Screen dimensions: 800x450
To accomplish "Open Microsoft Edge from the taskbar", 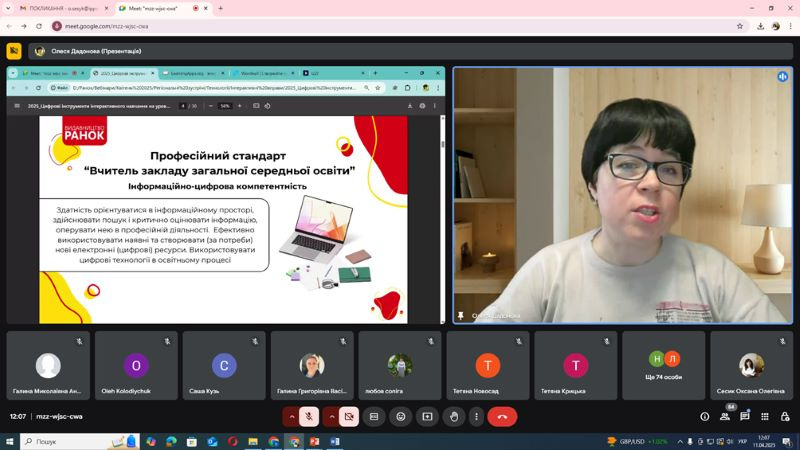I will point(171,441).
